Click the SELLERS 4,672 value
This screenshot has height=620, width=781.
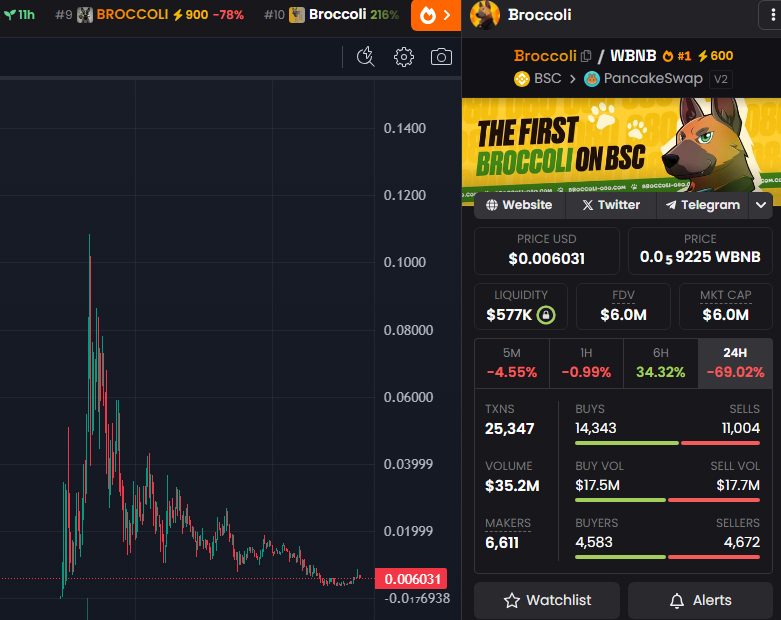coord(742,542)
